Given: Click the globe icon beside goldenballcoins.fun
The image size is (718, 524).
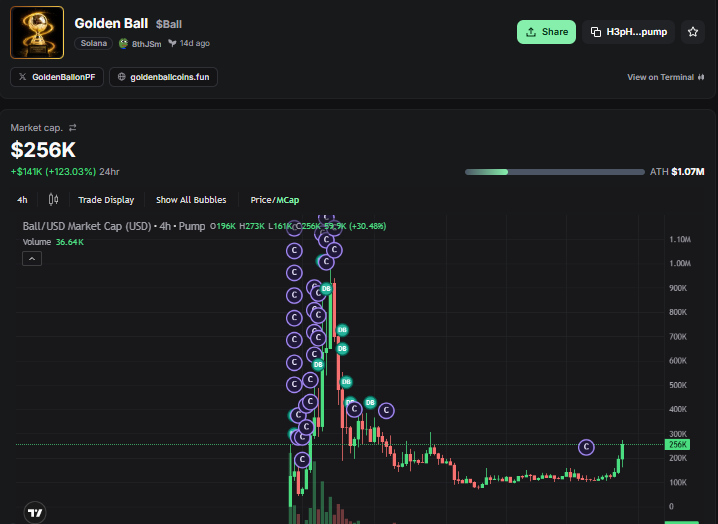Looking at the screenshot, I should coord(121,77).
